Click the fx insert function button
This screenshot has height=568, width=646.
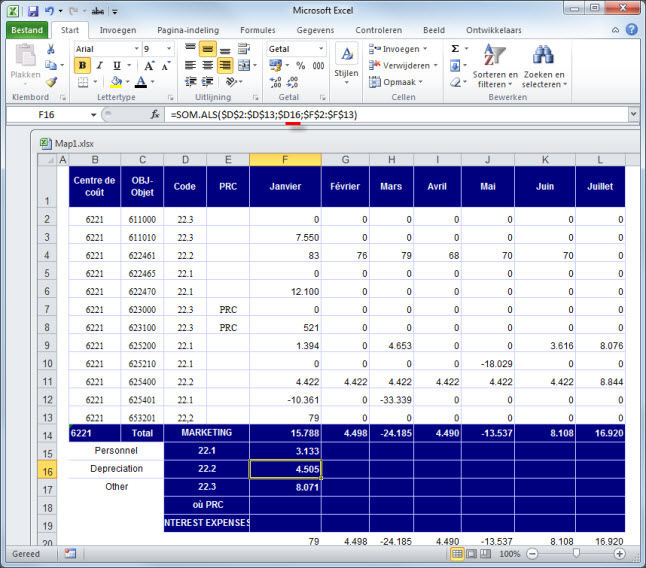tap(155, 115)
